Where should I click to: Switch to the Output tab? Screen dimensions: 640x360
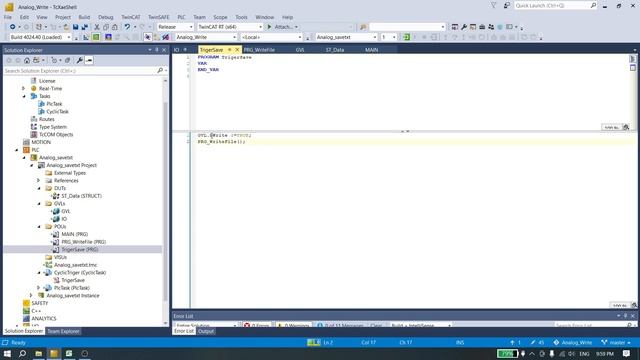pyautogui.click(x=206, y=331)
